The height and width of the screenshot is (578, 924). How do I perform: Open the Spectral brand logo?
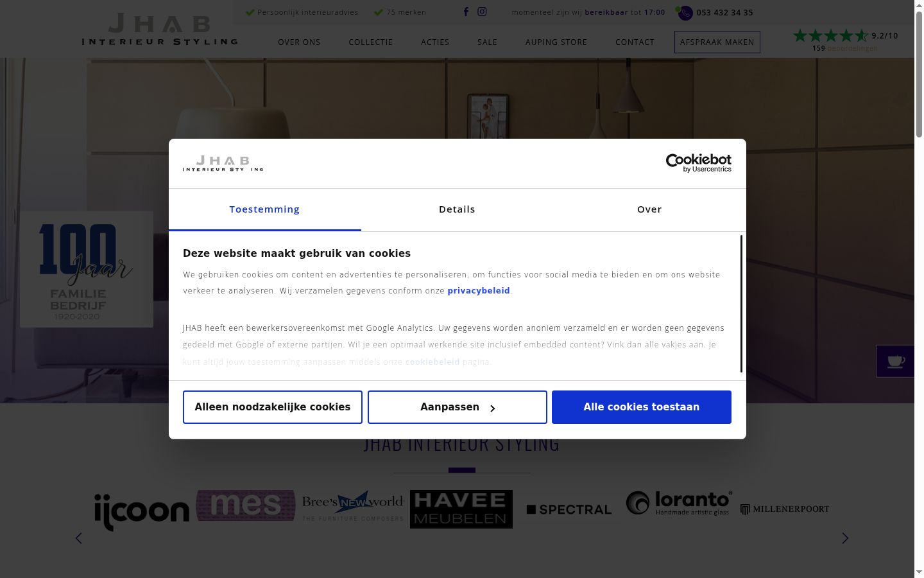[569, 509]
